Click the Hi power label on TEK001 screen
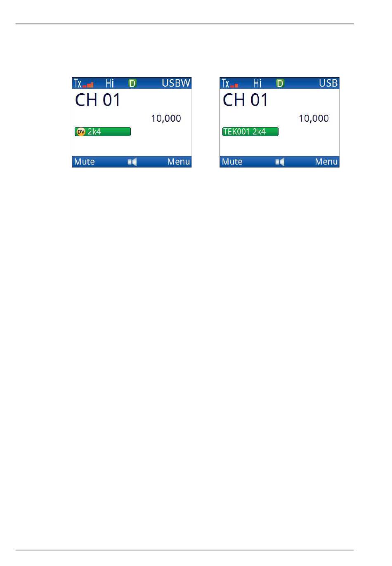This screenshot has height=566, width=392. [x=257, y=83]
